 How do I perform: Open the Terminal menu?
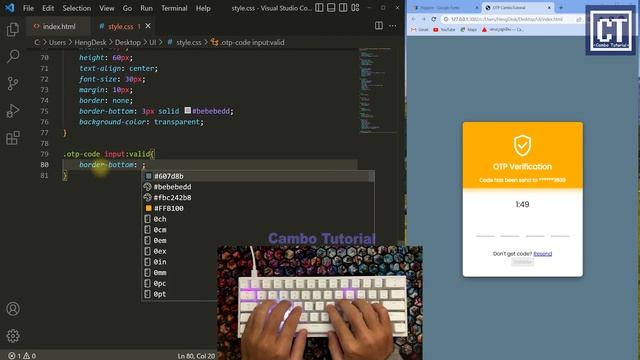coord(174,8)
